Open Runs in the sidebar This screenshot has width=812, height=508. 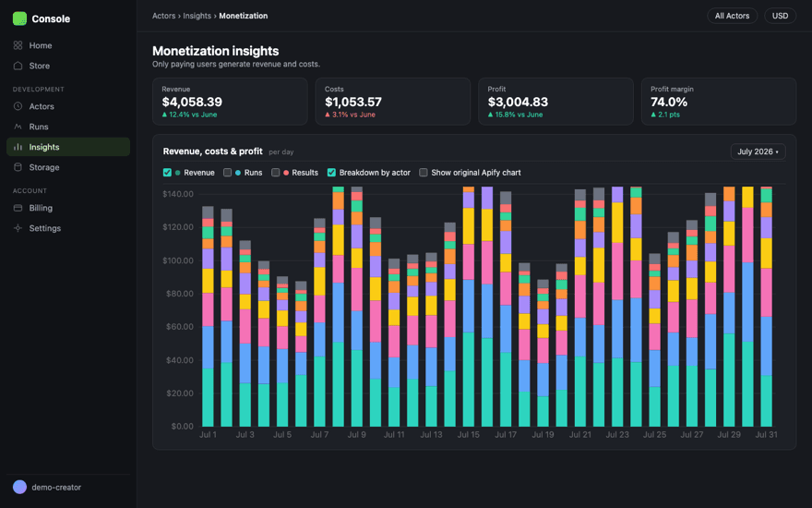[68, 127]
